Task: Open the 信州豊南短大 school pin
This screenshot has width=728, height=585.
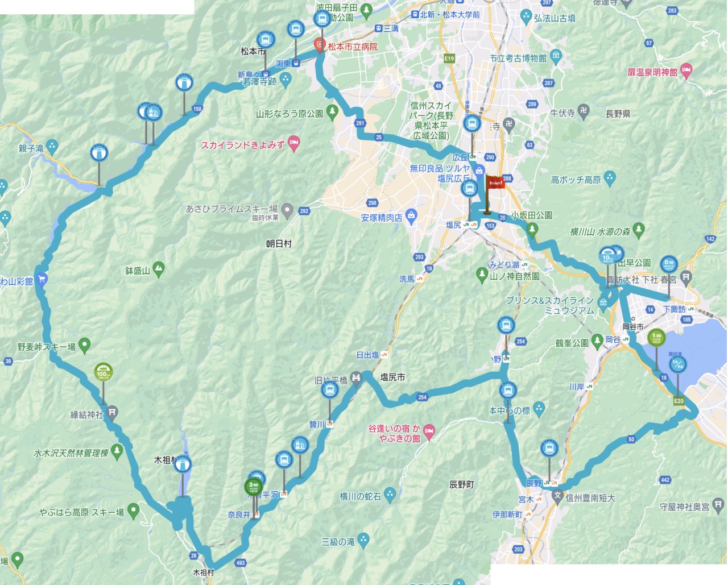Action: 558,496
